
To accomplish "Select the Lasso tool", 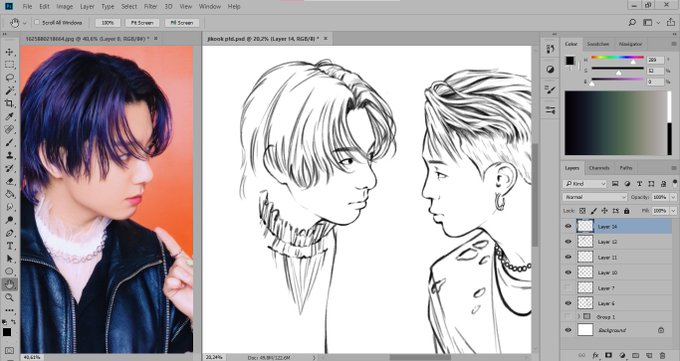I will [9, 78].
